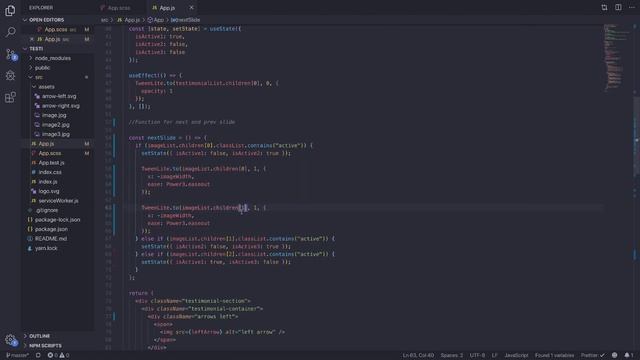640x360 pixels.
Task: Click the App component breadcrumb
Action: (156, 20)
